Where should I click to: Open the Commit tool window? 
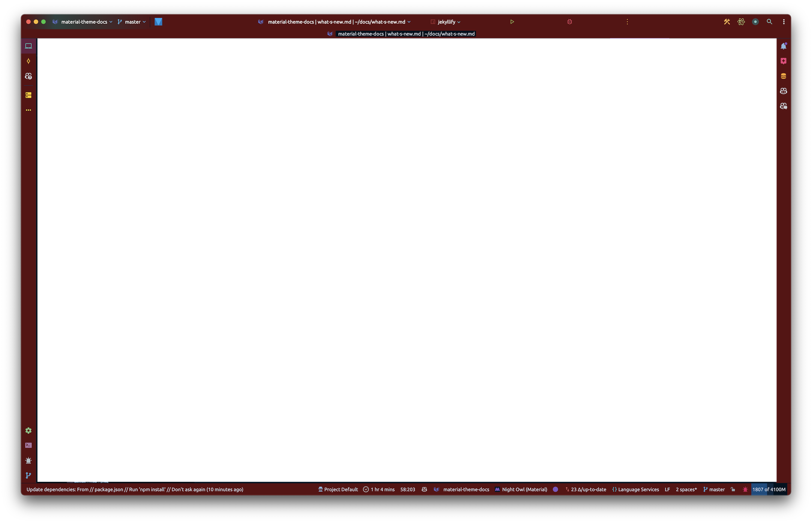point(28,61)
